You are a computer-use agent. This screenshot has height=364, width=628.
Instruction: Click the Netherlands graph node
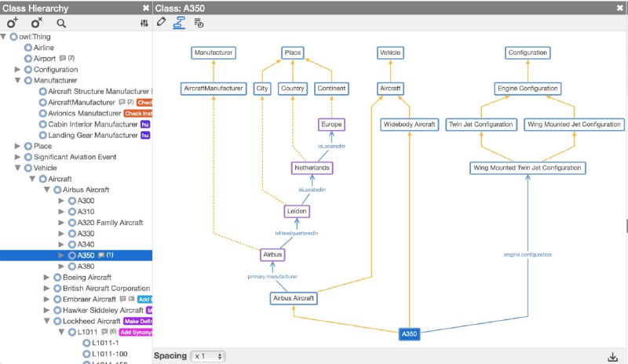click(312, 168)
